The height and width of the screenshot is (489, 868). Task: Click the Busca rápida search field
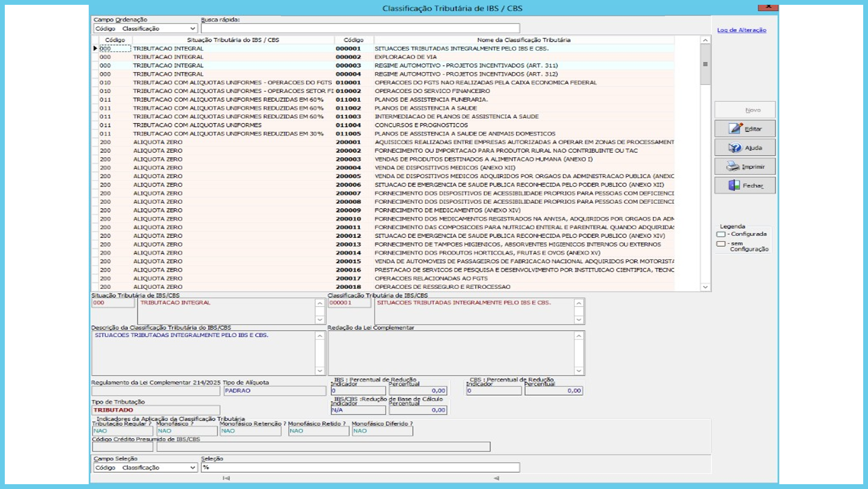pos(360,29)
